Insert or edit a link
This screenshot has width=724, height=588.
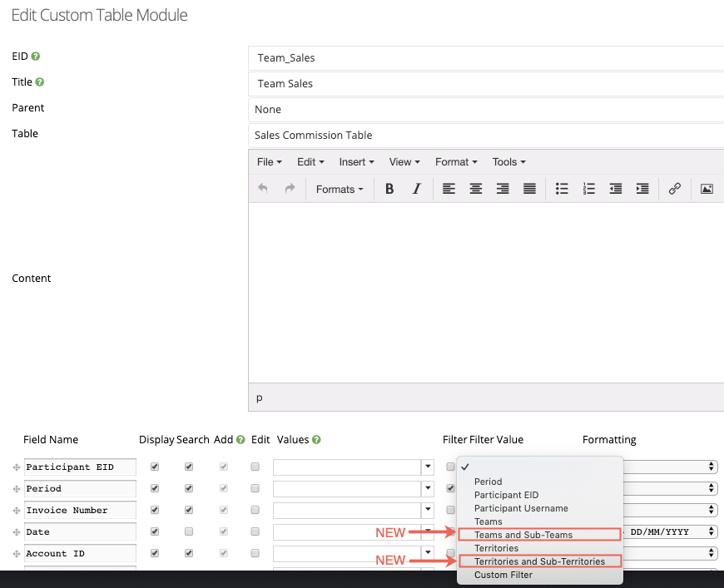pos(675,189)
